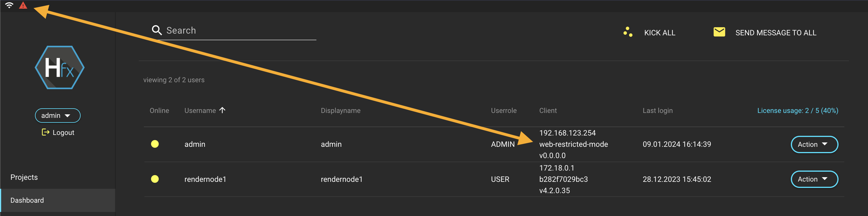The image size is (868, 216).
Task: Click the Hfx hexagon logo
Action: [x=60, y=67]
